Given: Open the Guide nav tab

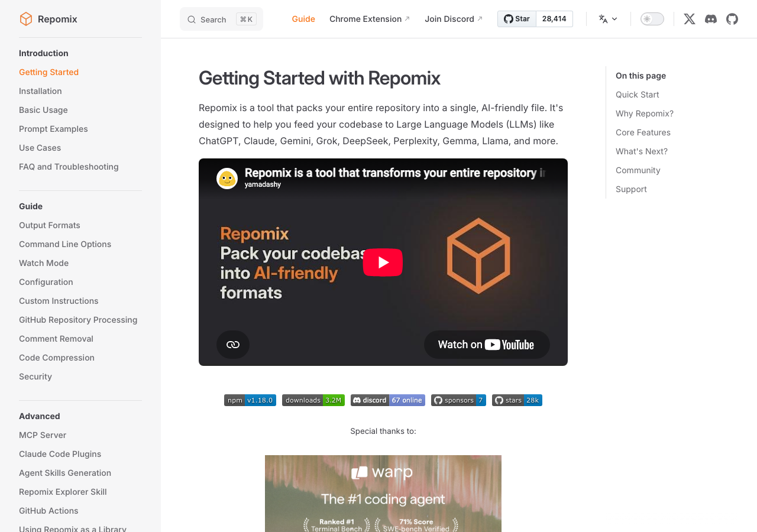Looking at the screenshot, I should (303, 19).
